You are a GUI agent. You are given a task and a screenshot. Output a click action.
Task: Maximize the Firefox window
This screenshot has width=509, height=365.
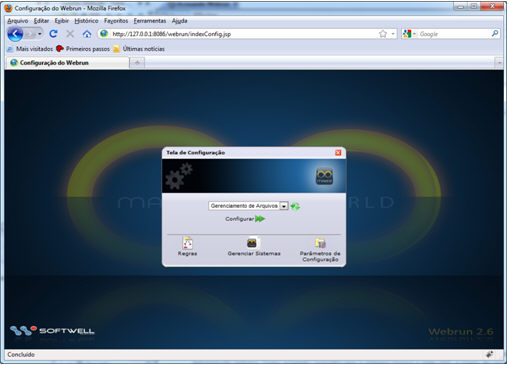474,6
